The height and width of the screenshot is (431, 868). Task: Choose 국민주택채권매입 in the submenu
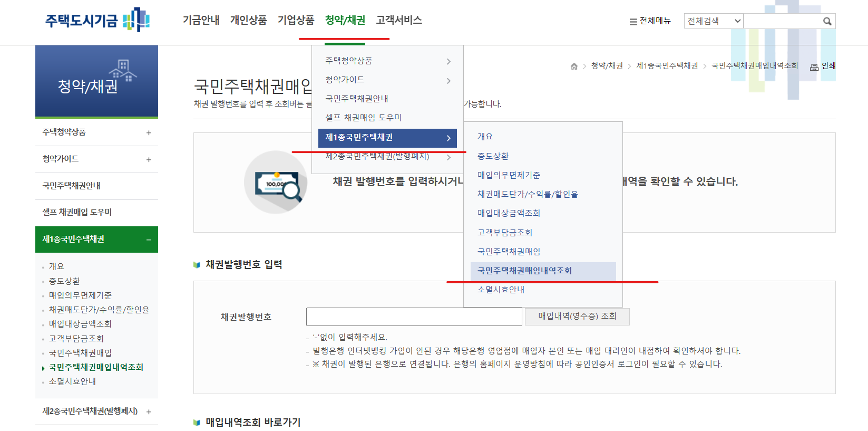tap(509, 252)
